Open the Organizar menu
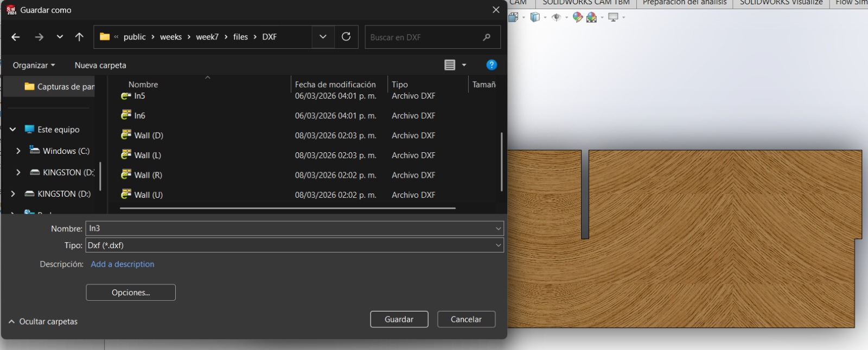This screenshot has height=350, width=868. tap(34, 65)
